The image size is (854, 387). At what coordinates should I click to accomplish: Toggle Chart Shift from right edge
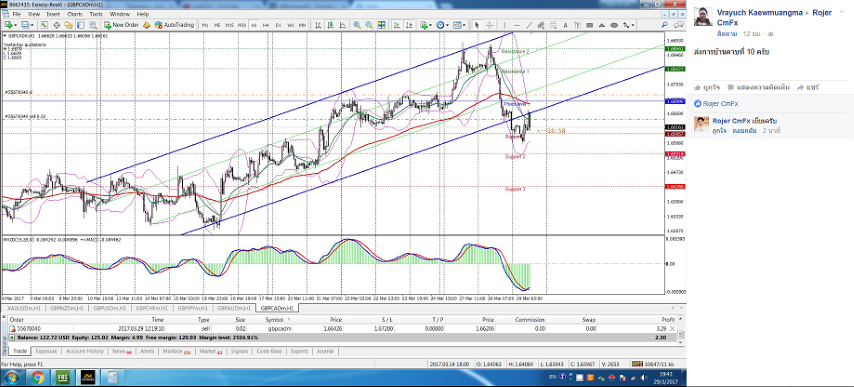(408, 24)
